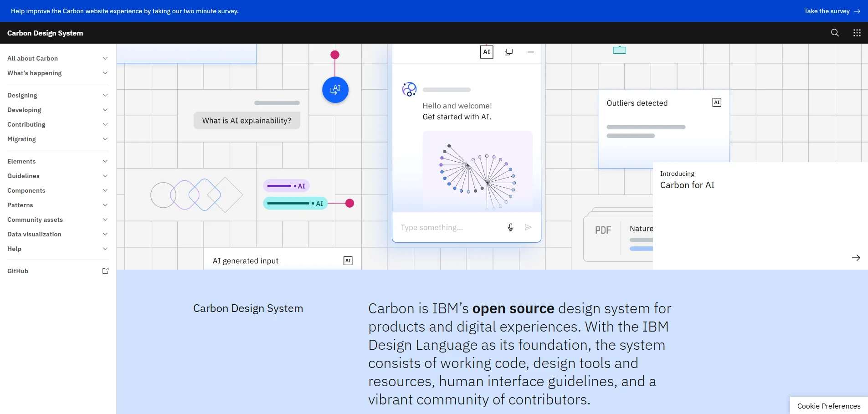Click the teal AI pill tag

[x=295, y=203]
